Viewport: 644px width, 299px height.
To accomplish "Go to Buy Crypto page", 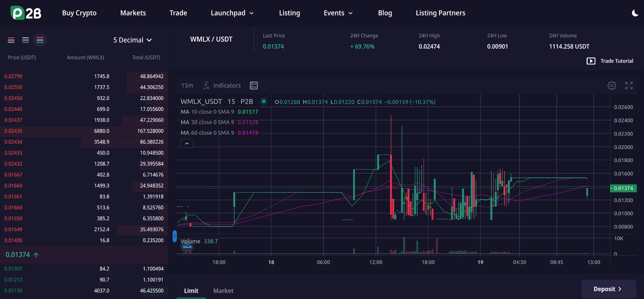I will click(x=79, y=13).
